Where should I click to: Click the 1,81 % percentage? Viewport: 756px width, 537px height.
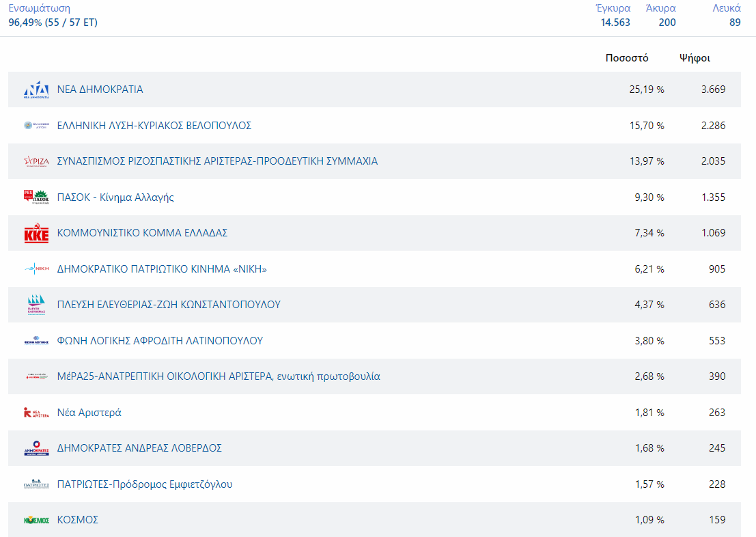(x=649, y=413)
